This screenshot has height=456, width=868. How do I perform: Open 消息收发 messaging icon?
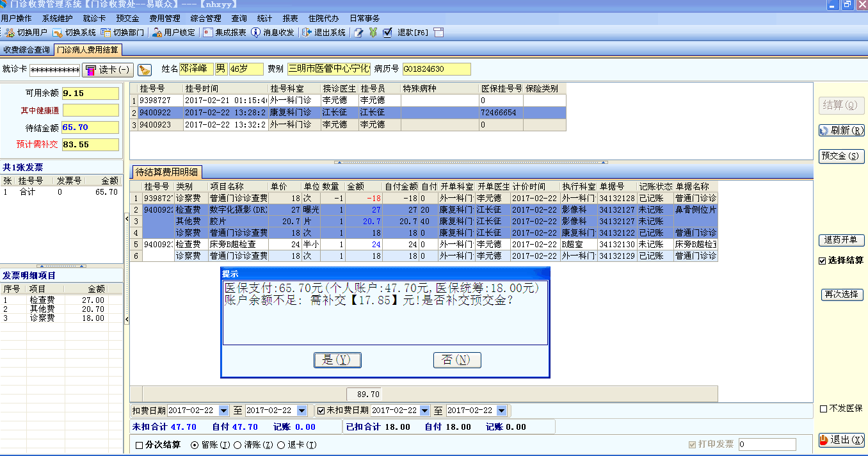[255, 33]
